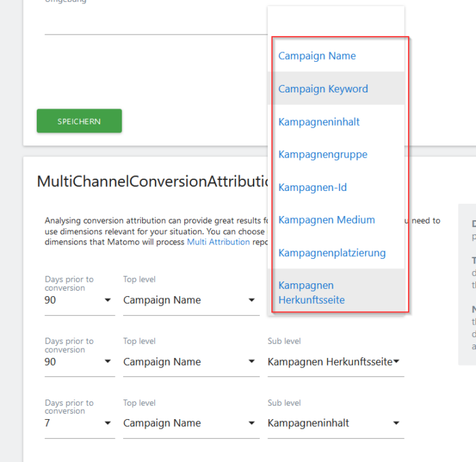Open Days prior dropdown showing 7
This screenshot has width=476, height=462.
coord(80,423)
